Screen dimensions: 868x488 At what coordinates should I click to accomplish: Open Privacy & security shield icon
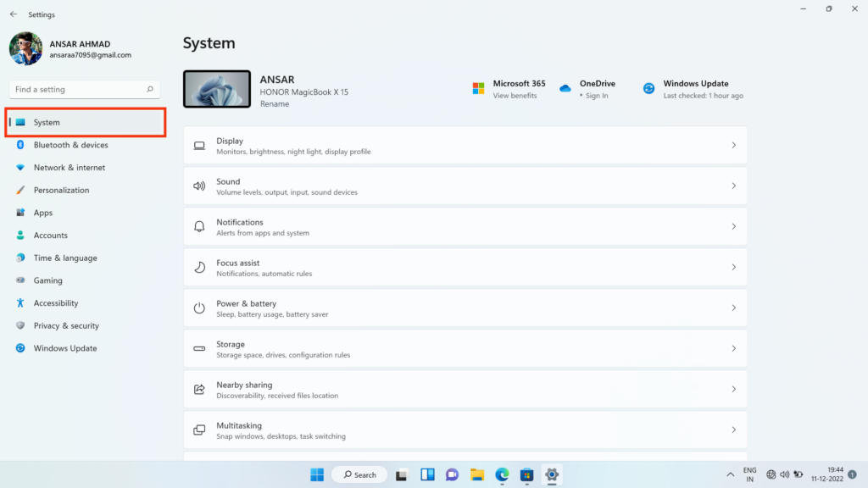pos(20,325)
